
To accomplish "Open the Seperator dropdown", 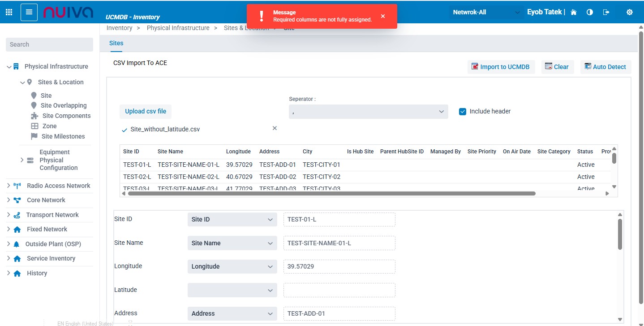I will point(368,112).
